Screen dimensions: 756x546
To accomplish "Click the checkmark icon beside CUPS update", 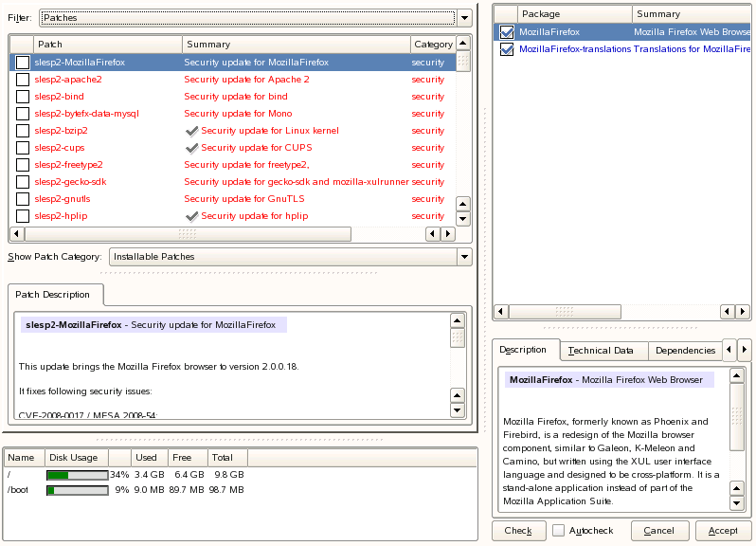I will coord(192,148).
